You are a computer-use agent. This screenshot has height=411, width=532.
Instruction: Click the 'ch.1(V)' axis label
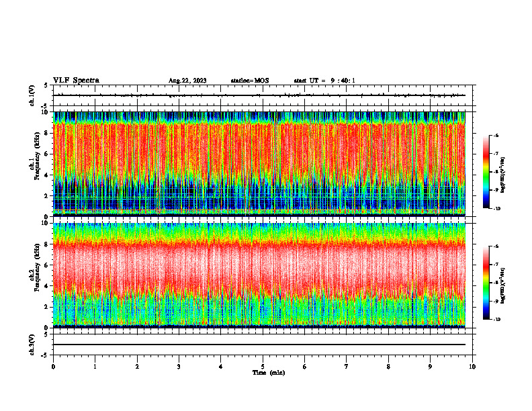click(32, 95)
